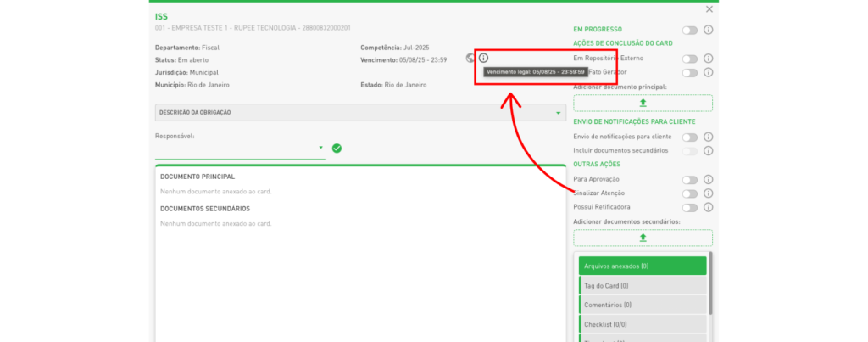This screenshot has width=868, height=342.
Task: Select the Arquivos anexados tab
Action: click(643, 266)
